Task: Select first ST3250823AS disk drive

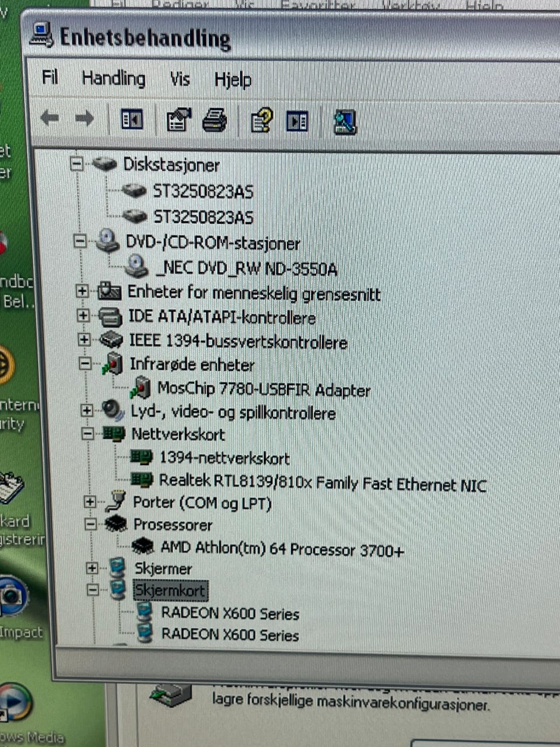Action: point(203,191)
